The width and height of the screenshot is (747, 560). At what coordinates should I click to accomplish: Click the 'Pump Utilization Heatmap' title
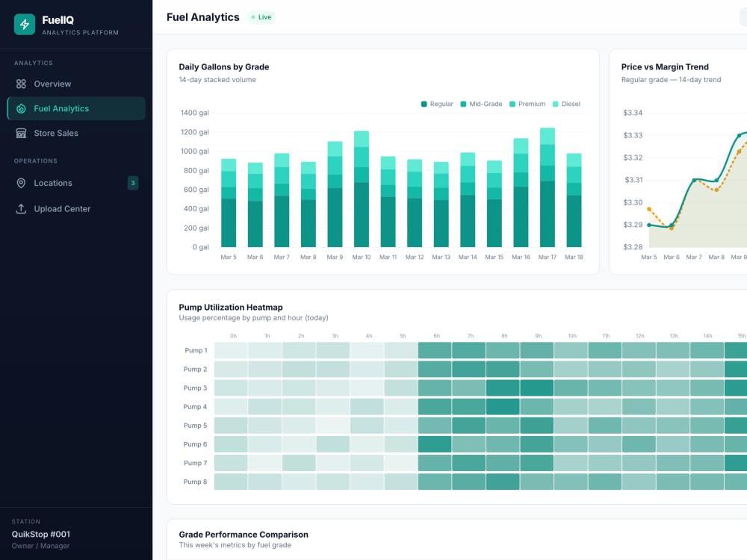(x=231, y=308)
